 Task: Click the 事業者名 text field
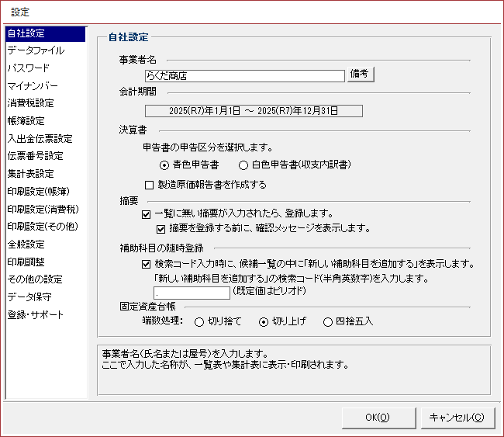click(x=244, y=76)
